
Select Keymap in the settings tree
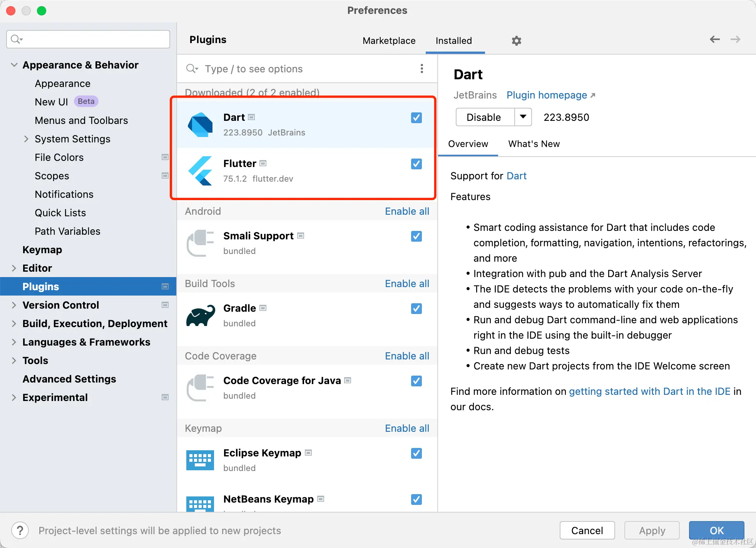(42, 249)
